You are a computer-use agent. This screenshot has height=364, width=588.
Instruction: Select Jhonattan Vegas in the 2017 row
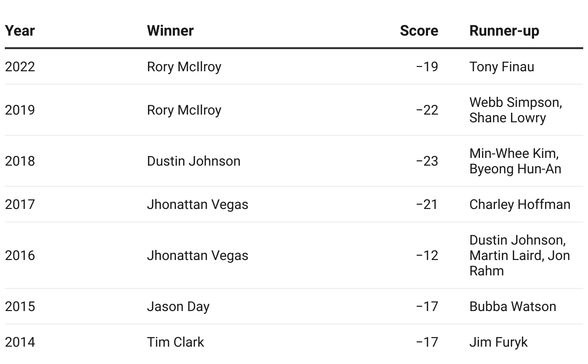pos(198,204)
